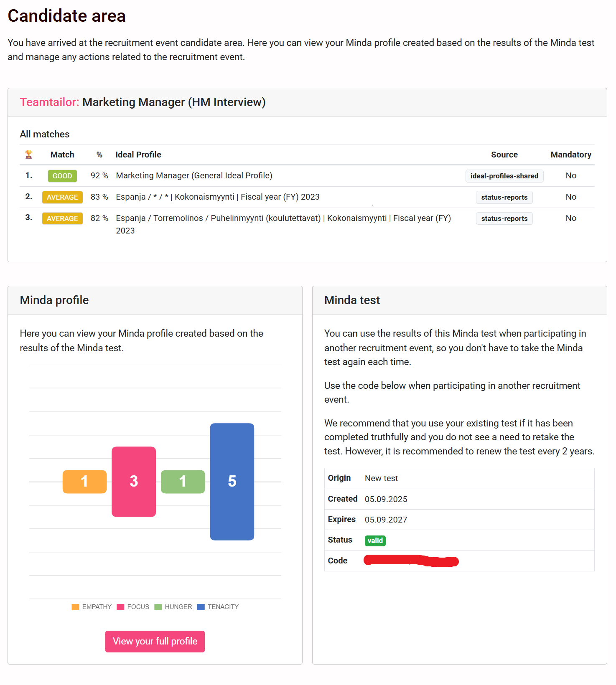Click the green valid status badge

[x=375, y=540]
